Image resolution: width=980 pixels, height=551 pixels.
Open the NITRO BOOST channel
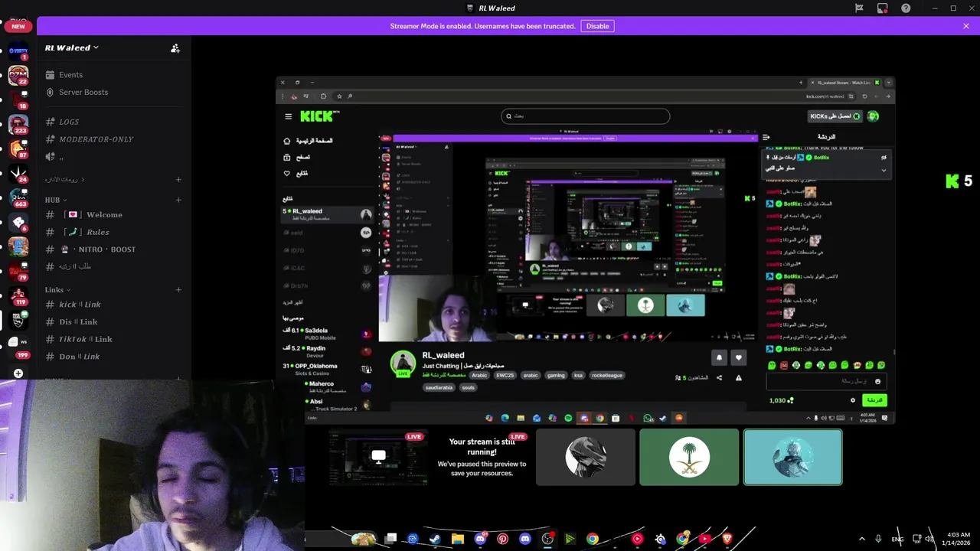[113, 249]
